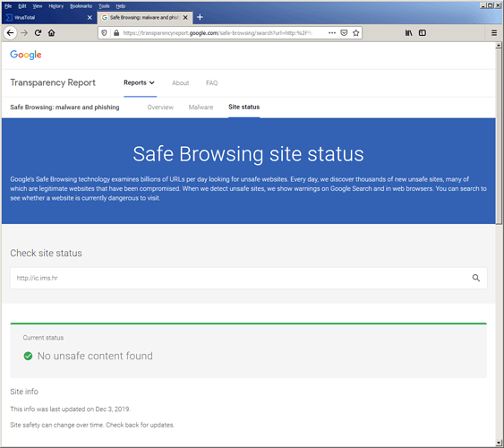Open the Bookmarks menu
The image size is (504, 448).
click(x=81, y=6)
